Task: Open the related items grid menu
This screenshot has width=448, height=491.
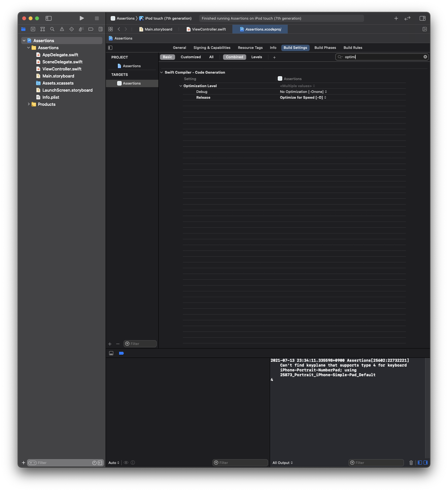Action: (111, 29)
